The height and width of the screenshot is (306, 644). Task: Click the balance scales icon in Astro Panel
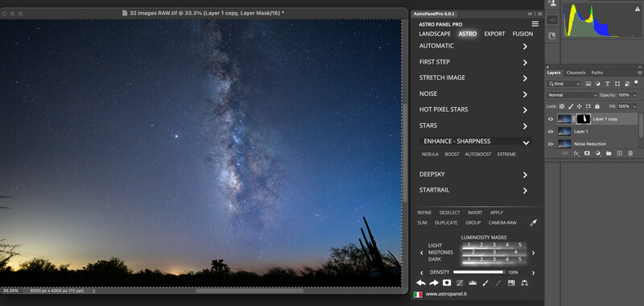(524, 283)
